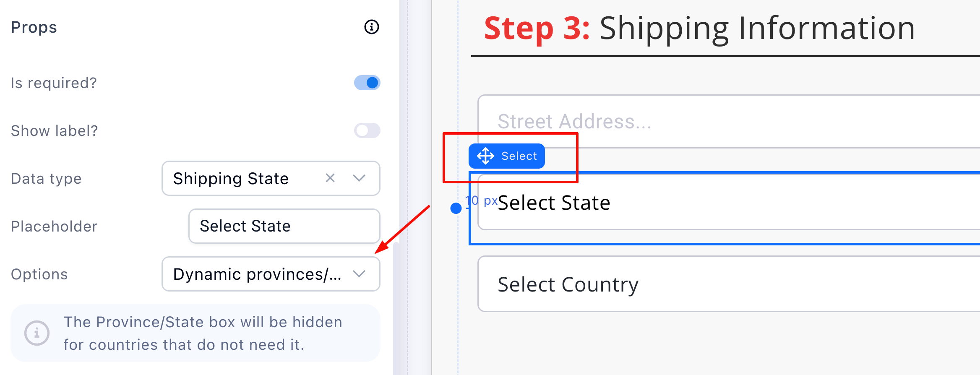Expand the Options dropdown
The image size is (980, 375).
point(359,274)
